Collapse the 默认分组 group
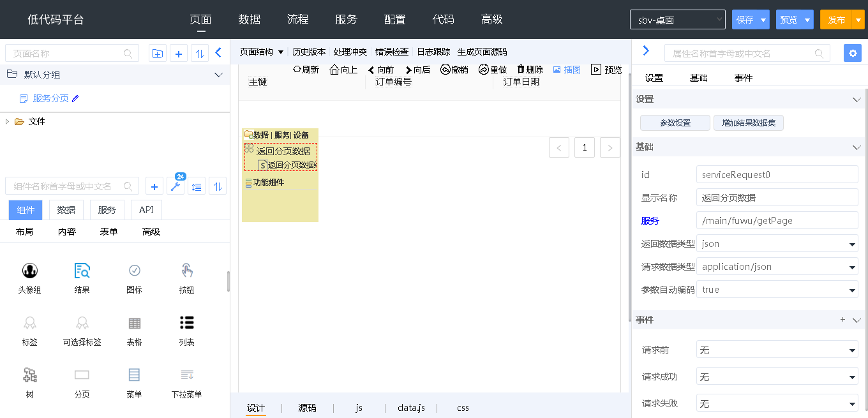The image size is (868, 418). tap(218, 75)
